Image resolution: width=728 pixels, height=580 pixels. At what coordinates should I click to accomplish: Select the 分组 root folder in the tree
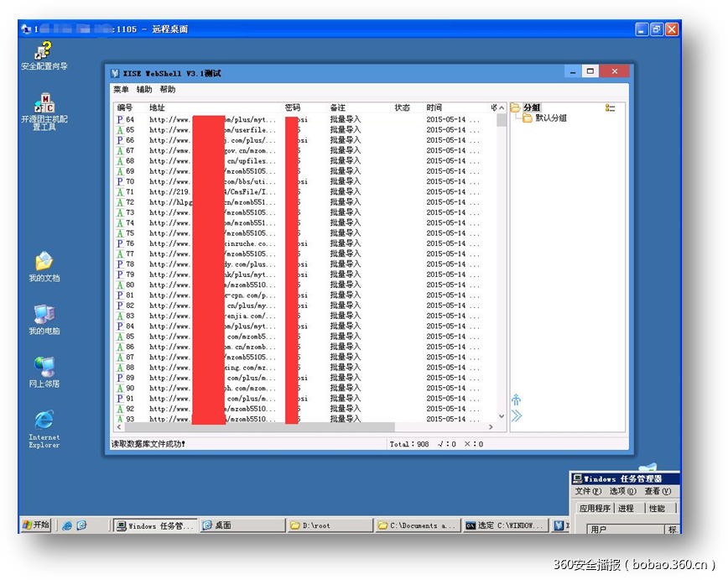pyautogui.click(x=532, y=107)
